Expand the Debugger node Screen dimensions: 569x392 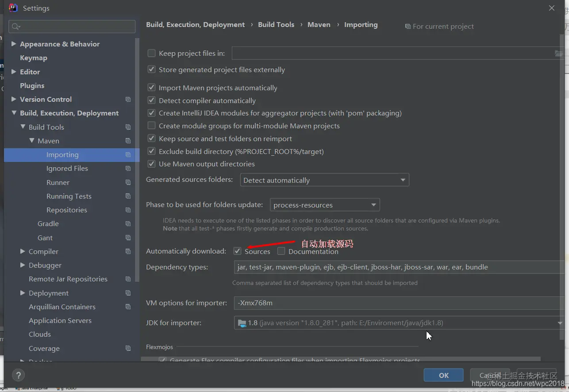pyautogui.click(x=23, y=265)
